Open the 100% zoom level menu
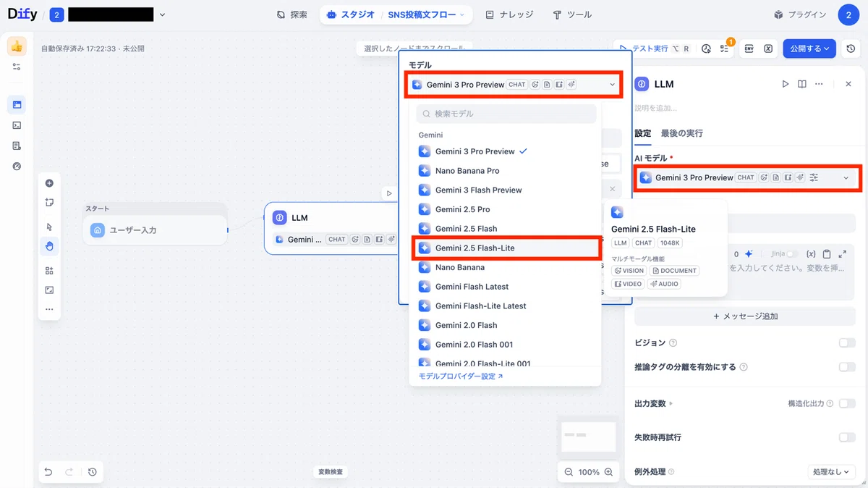 589,472
